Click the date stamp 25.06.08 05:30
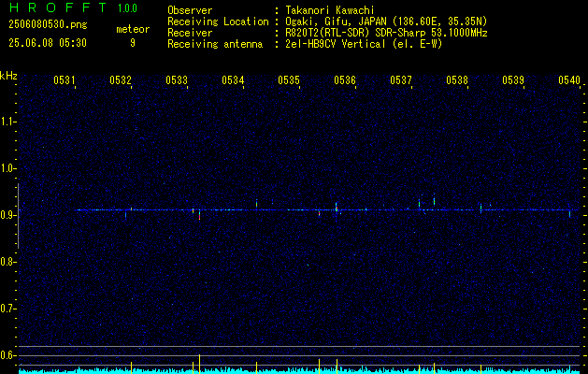 click(48, 43)
